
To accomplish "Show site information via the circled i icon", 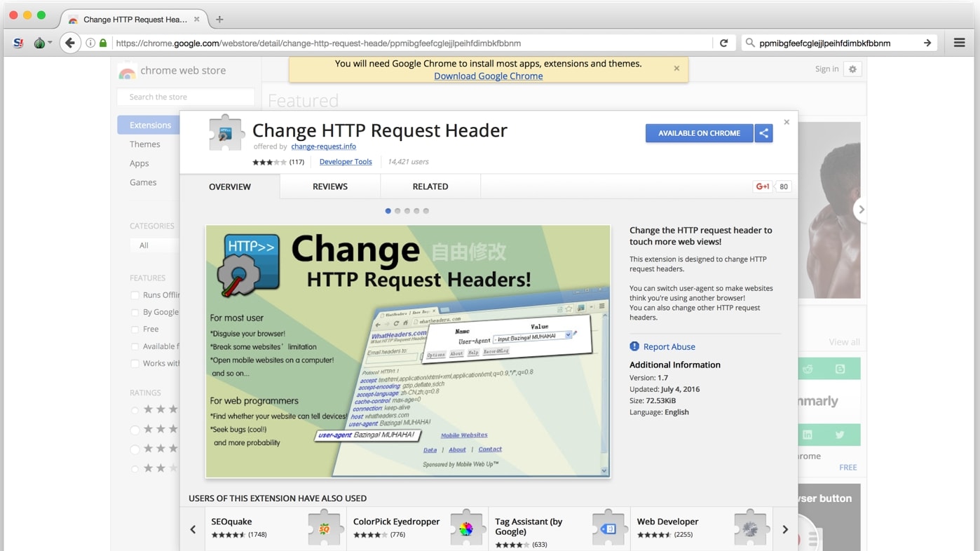I will click(x=90, y=43).
